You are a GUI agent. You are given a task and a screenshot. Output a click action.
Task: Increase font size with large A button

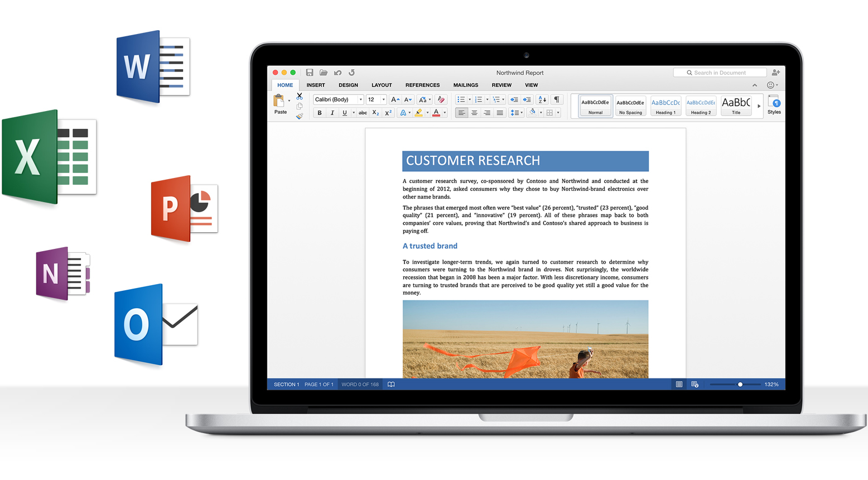395,99
